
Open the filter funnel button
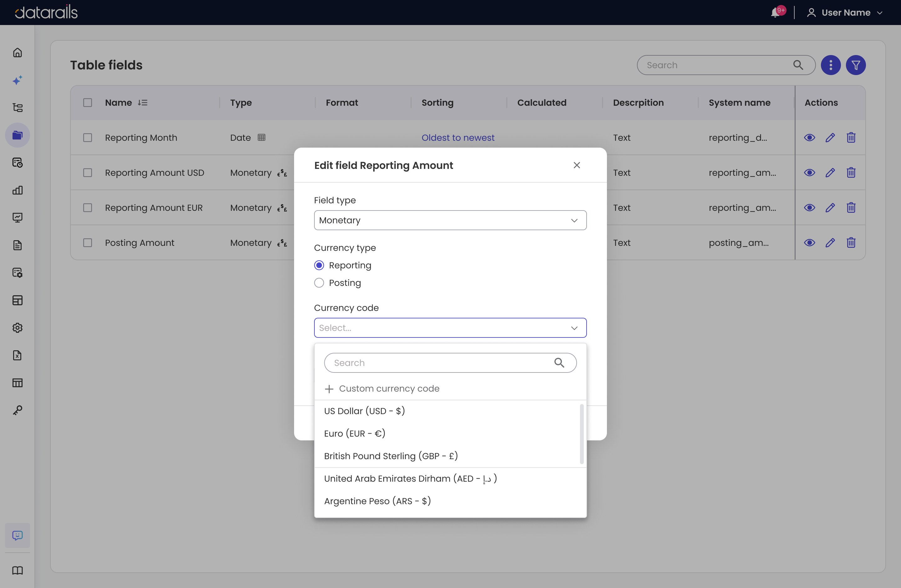[x=856, y=65]
